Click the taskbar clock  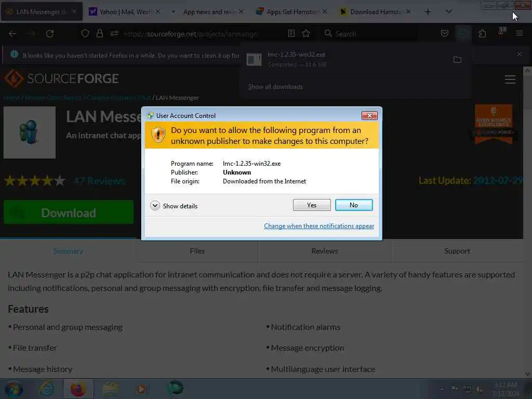[x=506, y=389]
